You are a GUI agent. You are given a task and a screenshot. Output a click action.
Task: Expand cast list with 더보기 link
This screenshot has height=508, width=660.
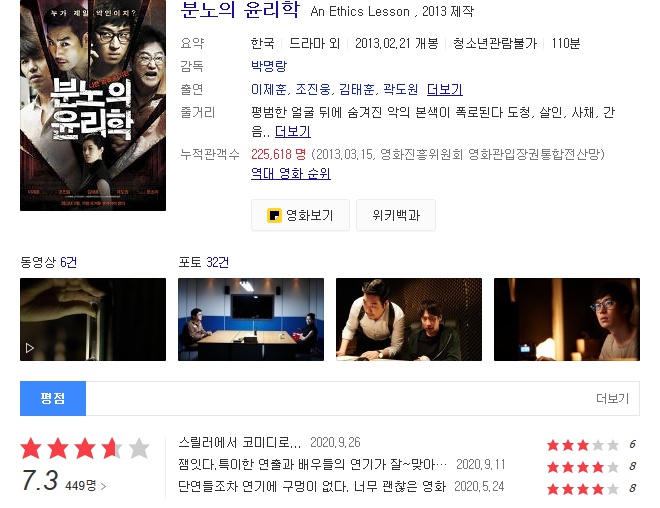pyautogui.click(x=444, y=89)
